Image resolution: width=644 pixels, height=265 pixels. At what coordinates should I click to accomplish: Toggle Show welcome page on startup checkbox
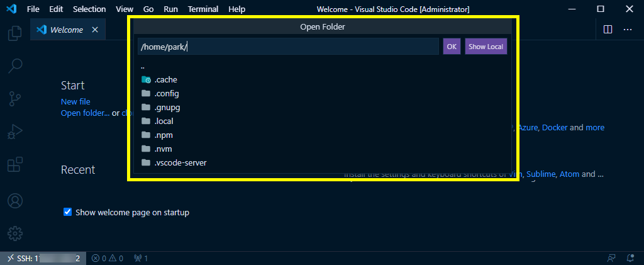(68, 212)
